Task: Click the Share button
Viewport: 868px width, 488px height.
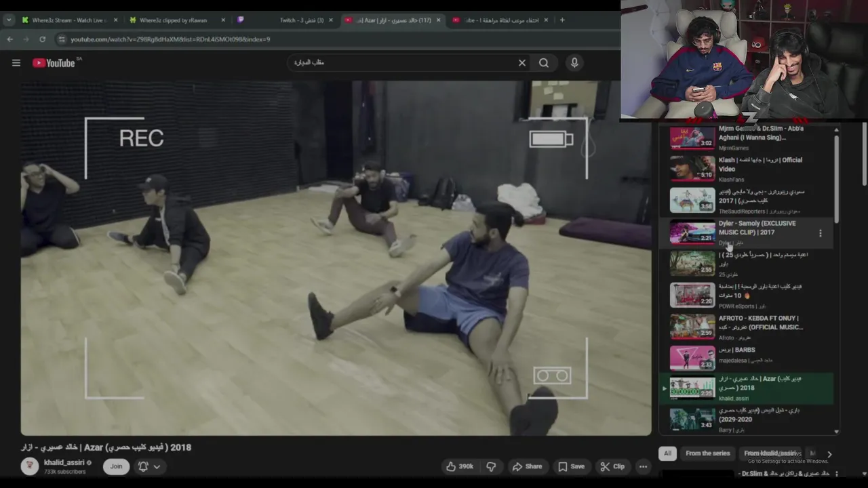Action: click(x=527, y=466)
